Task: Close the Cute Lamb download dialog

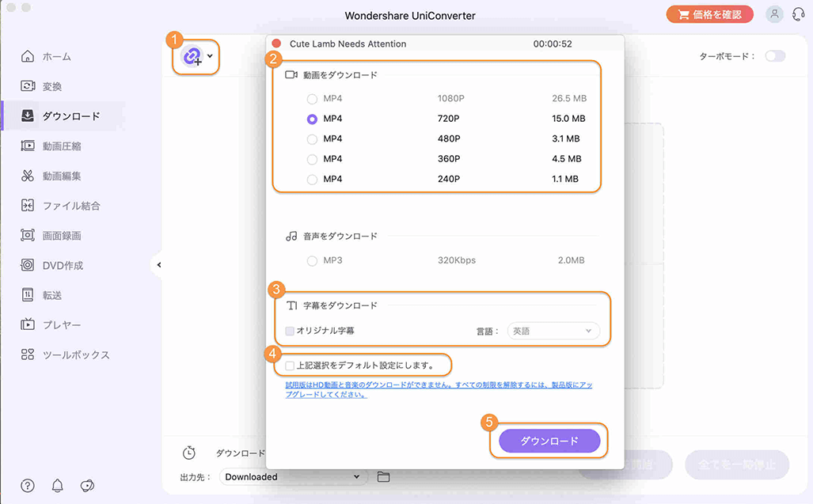Action: coord(276,44)
